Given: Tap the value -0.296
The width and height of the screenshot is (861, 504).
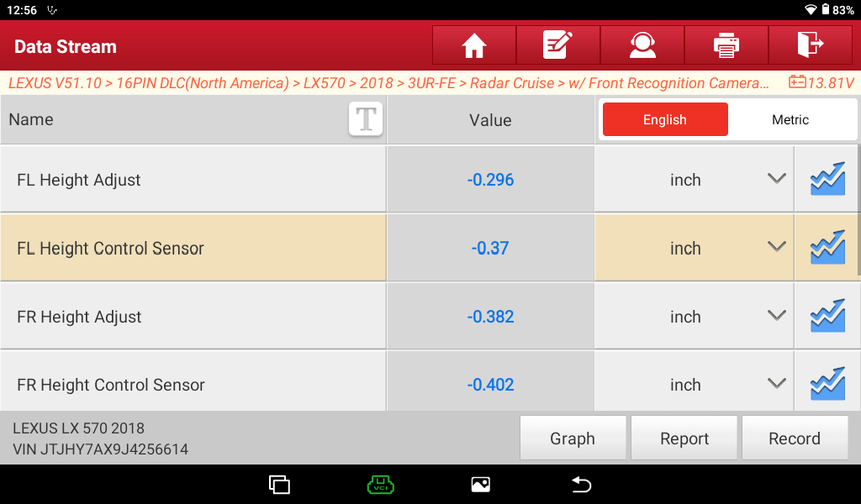Looking at the screenshot, I should click(490, 179).
